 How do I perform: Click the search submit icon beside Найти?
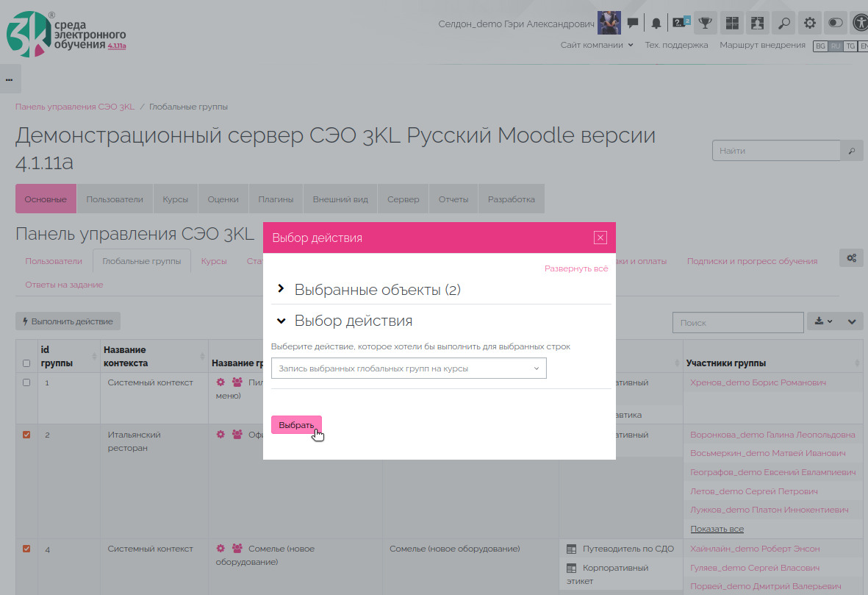pyautogui.click(x=851, y=151)
